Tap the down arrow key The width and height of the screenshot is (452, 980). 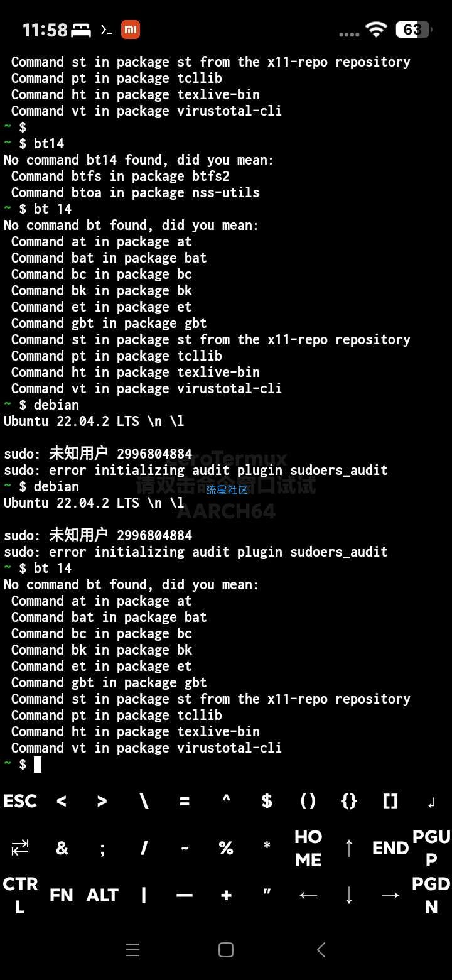click(349, 895)
